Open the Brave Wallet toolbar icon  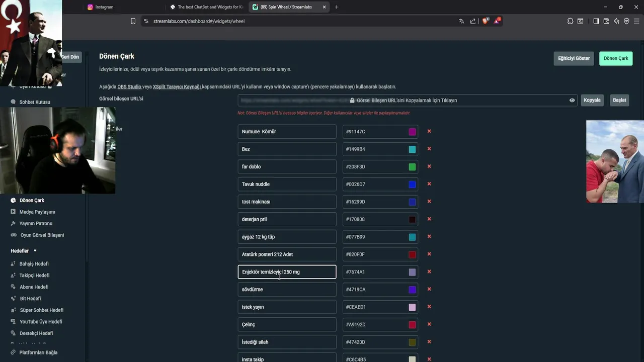click(606, 21)
